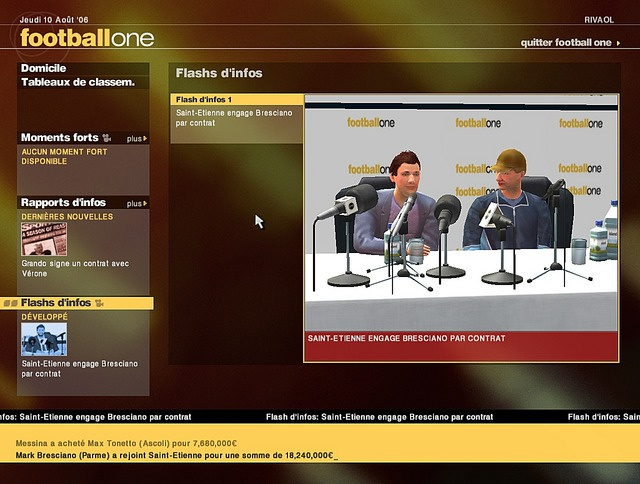Open sidebar Saint-Etienne engage Bresciano par contrat headline
Image resolution: width=640 pixels, height=484 pixels.
pyautogui.click(x=80, y=369)
